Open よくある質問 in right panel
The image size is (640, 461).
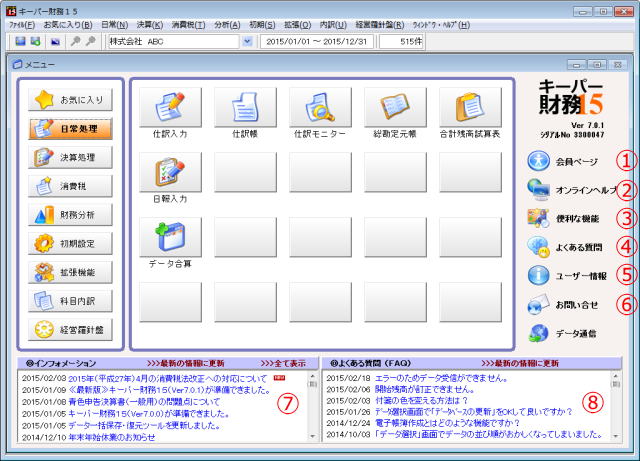point(564,247)
